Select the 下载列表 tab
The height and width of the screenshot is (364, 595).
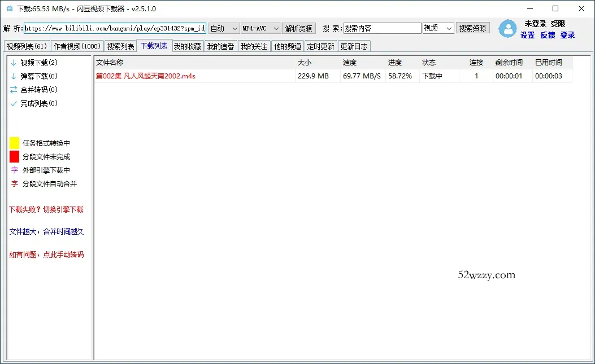pos(154,46)
